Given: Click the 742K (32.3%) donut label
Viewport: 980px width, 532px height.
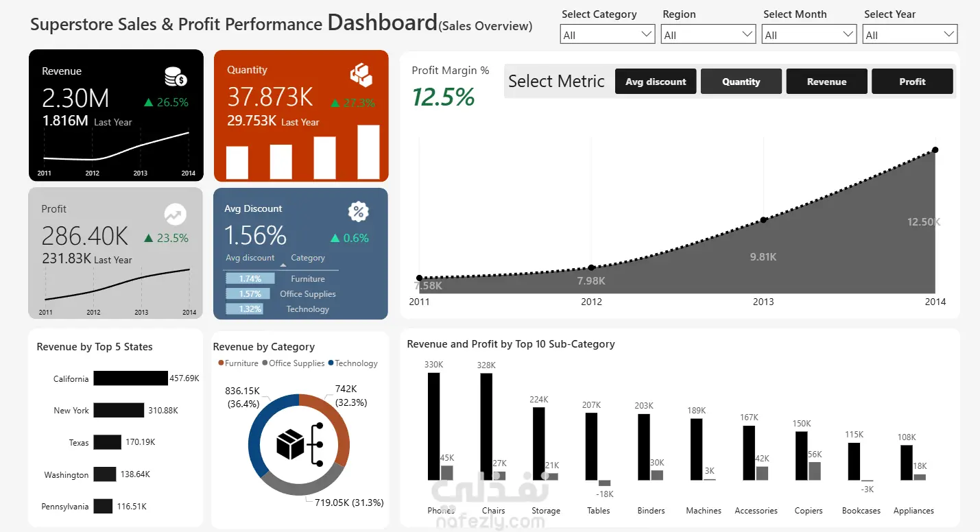Looking at the screenshot, I should [351, 396].
